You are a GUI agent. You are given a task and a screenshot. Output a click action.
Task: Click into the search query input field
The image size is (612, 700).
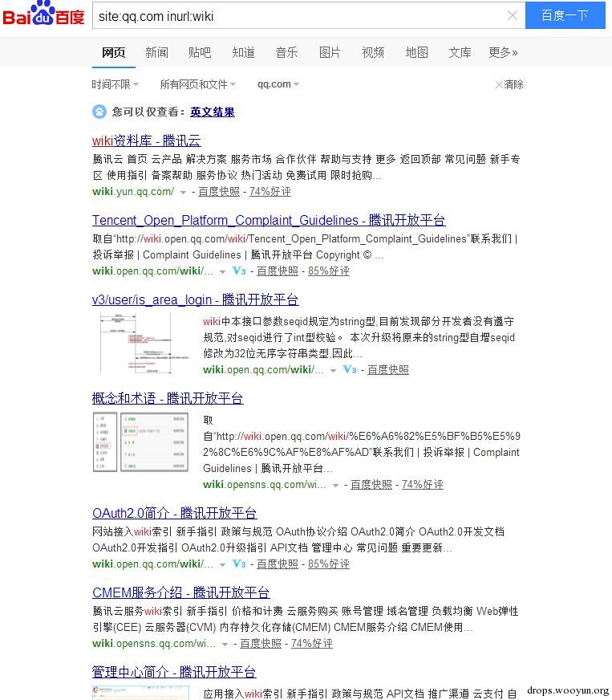coord(297,15)
